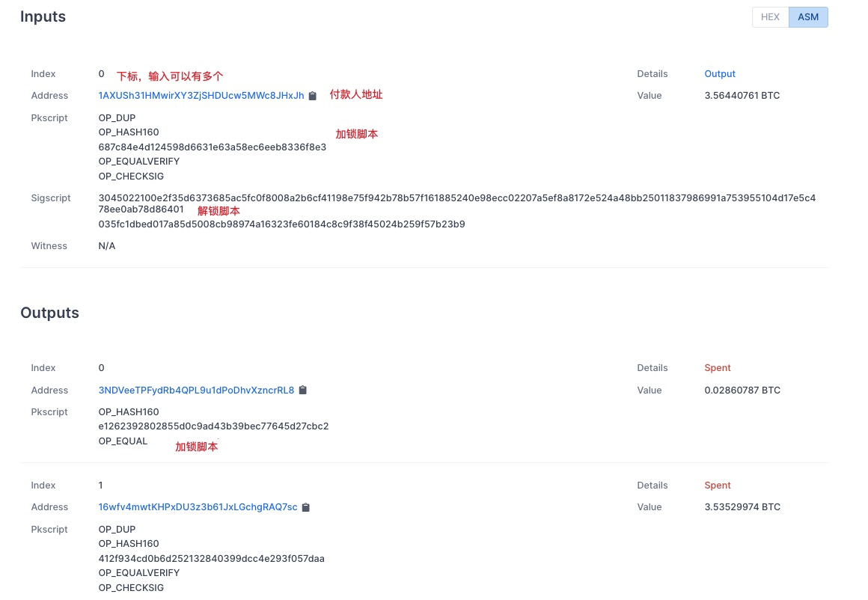Image resolution: width=868 pixels, height=600 pixels.
Task: Click hash e1262392802855d0c9ad43b39bec77645d27cbc2
Action: pyautogui.click(x=213, y=426)
